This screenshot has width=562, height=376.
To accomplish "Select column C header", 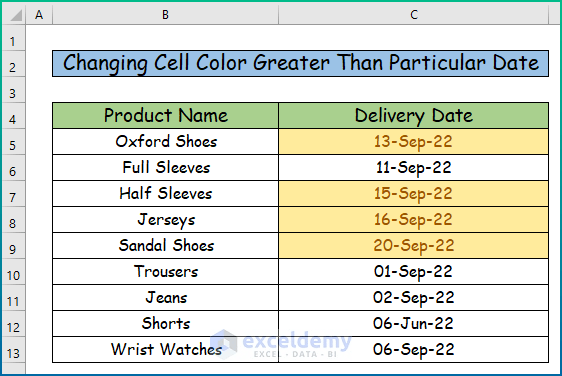I will point(414,15).
